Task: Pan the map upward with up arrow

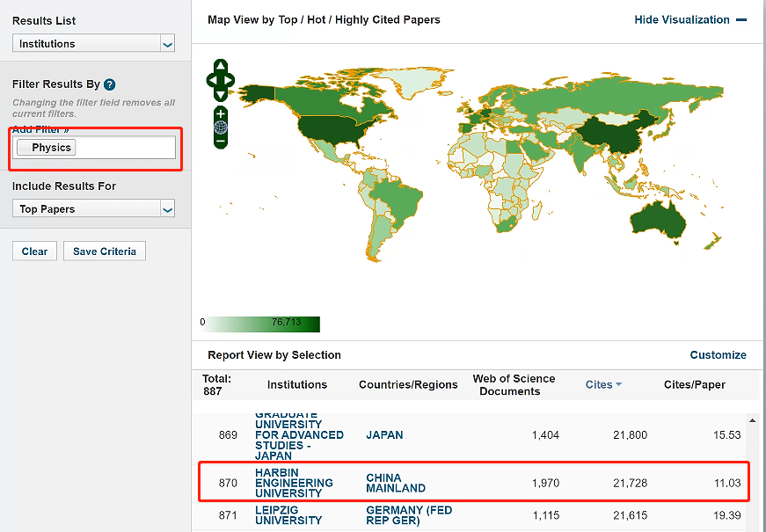Action: [220, 66]
